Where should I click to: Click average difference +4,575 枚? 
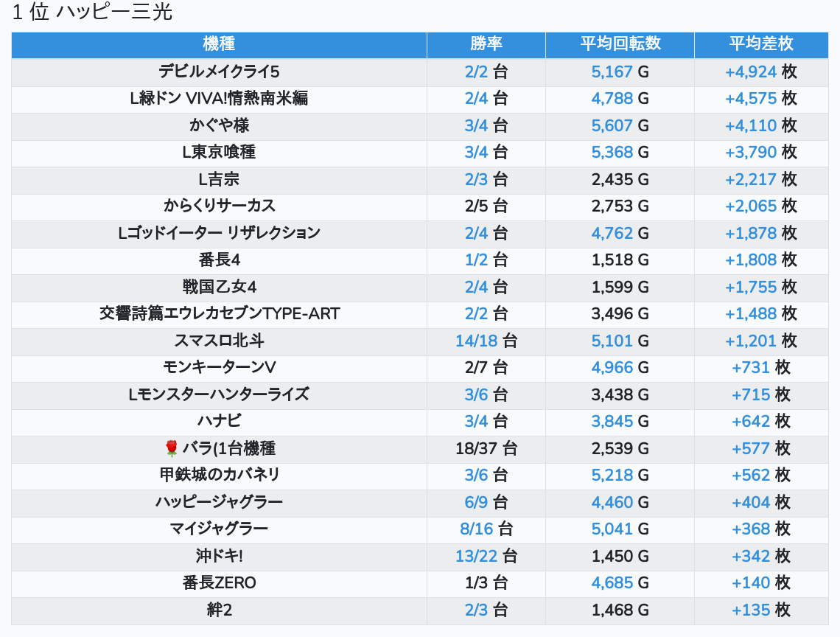pos(760,98)
